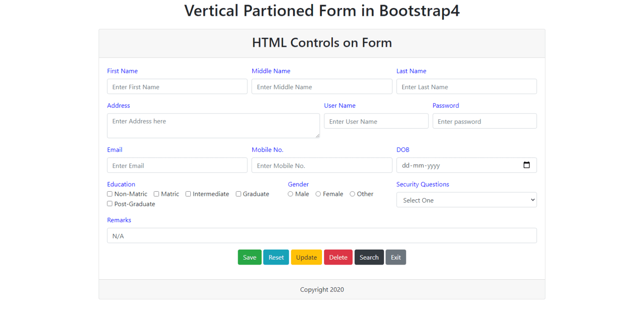Click the Remarks field showing N/A
Viewport: 644px width, 309px height.
click(322, 236)
